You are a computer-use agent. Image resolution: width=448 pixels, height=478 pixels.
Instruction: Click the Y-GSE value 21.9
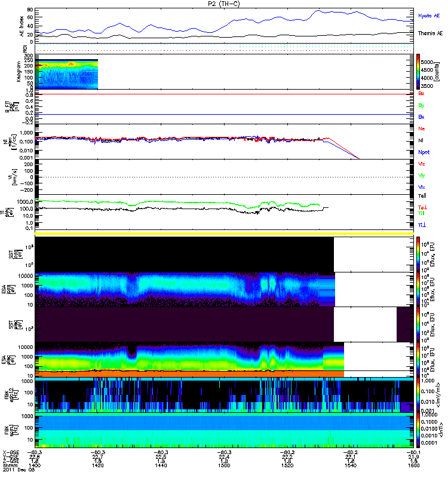(x=413, y=456)
